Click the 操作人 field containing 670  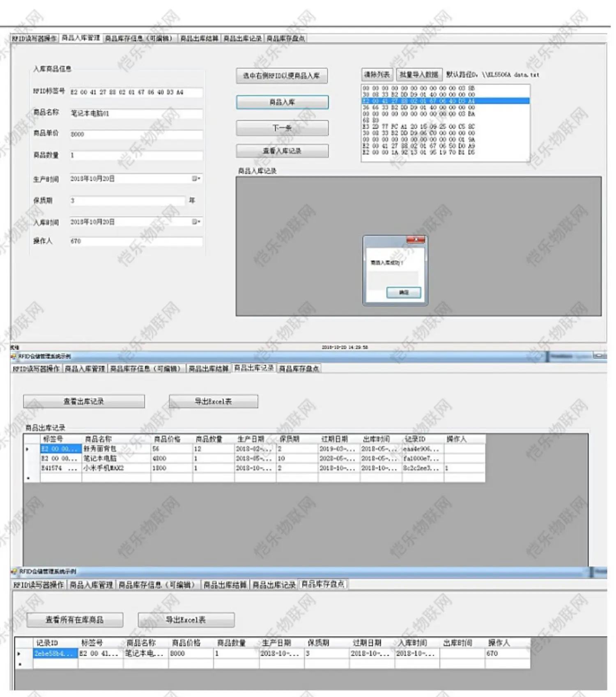point(136,241)
